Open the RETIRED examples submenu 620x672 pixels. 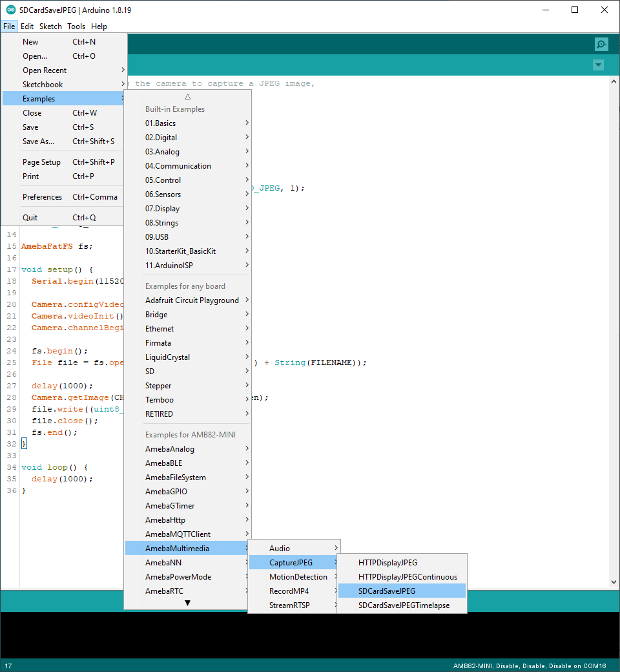[x=188, y=414]
